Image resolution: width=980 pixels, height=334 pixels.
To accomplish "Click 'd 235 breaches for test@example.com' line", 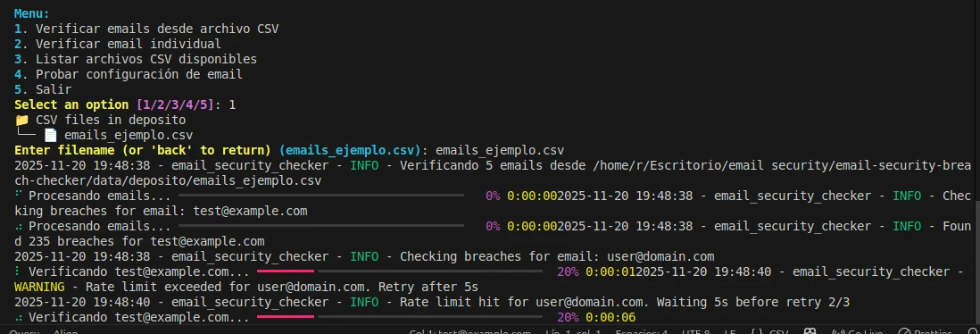I will (x=139, y=241).
